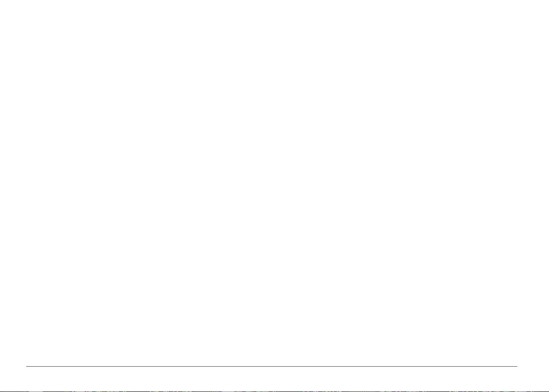Click the empty footer area below the line
This screenshot has width=549, height=392.
(x=274, y=379)
